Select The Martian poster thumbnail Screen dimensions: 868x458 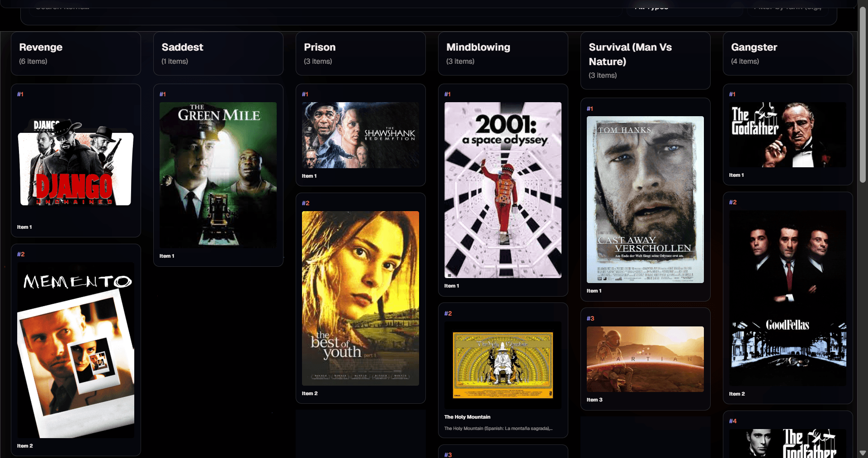[x=645, y=359]
